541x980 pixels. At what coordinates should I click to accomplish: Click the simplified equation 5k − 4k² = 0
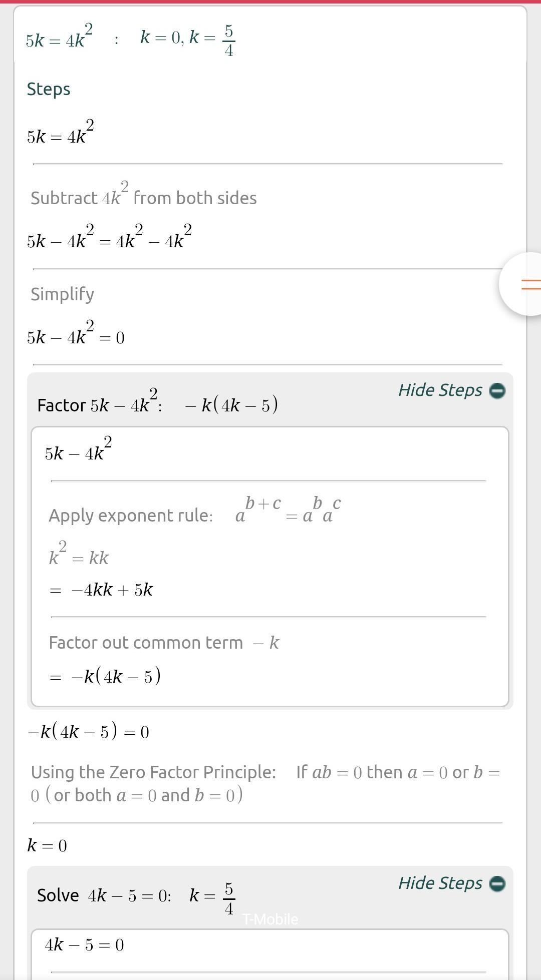(x=76, y=336)
